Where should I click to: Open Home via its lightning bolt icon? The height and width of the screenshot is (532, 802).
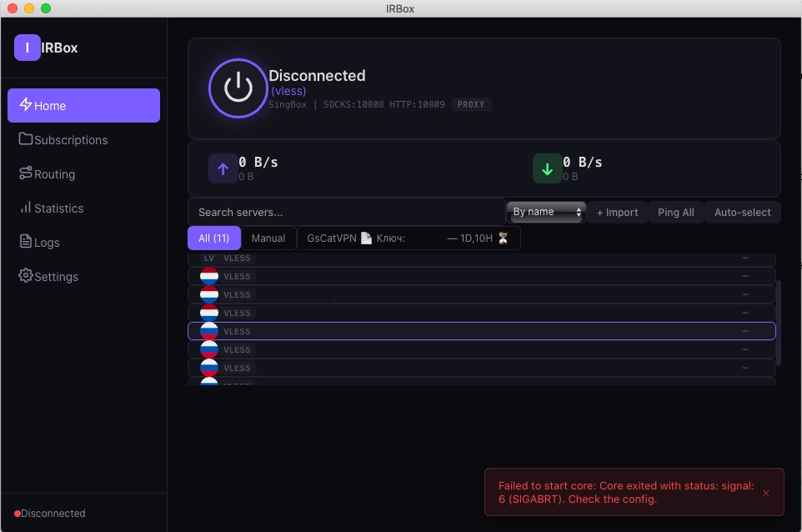(x=26, y=104)
